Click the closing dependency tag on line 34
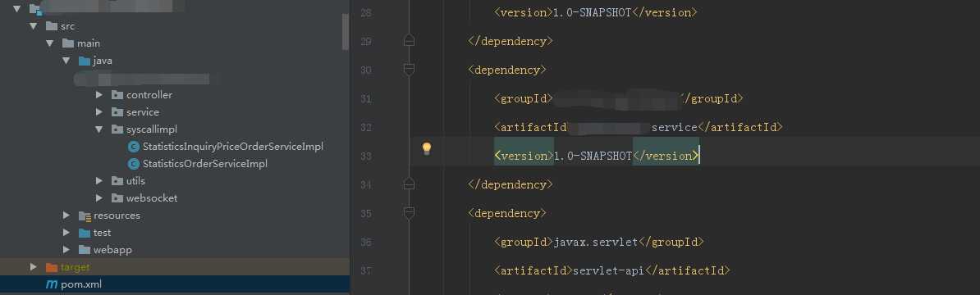Viewport: 980px width, 295px height. pyautogui.click(x=510, y=184)
